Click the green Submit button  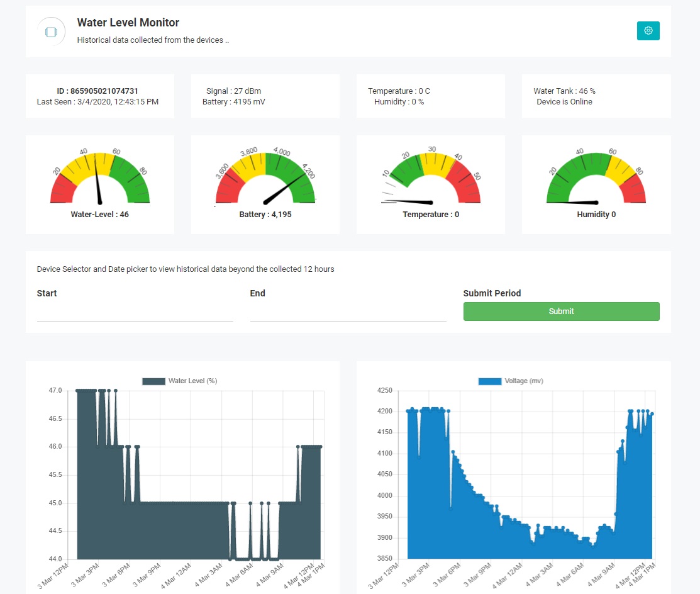[561, 311]
